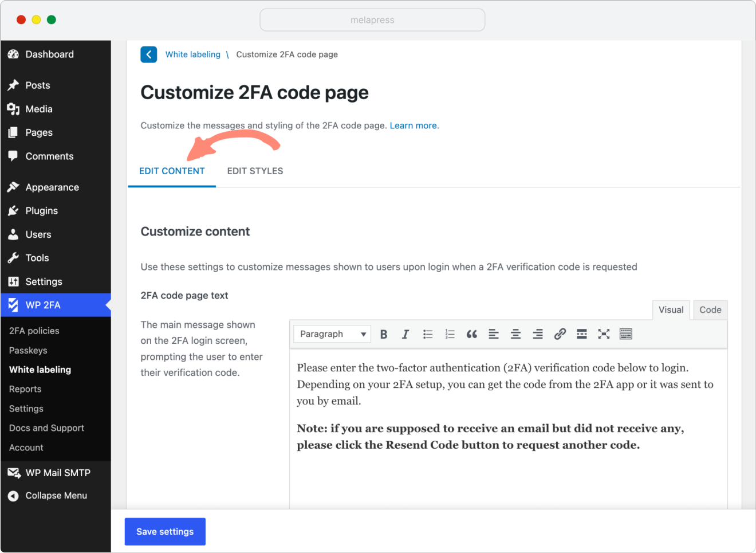Image resolution: width=756 pixels, height=553 pixels.
Task: Open the Paragraph format dropdown
Action: point(332,334)
